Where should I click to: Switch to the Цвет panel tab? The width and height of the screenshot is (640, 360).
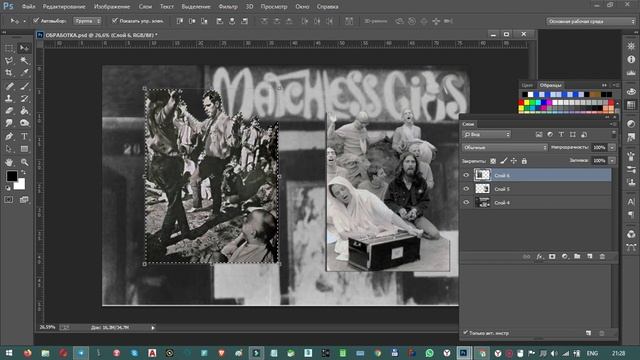527,85
